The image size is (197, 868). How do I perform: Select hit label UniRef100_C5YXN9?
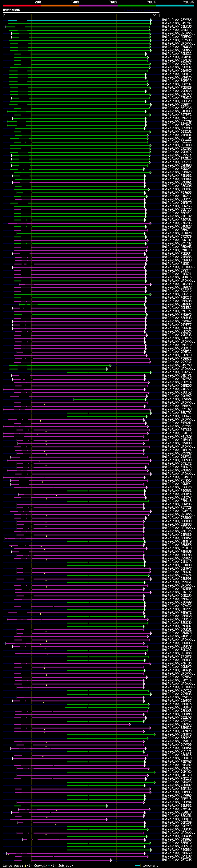click(177, 121)
